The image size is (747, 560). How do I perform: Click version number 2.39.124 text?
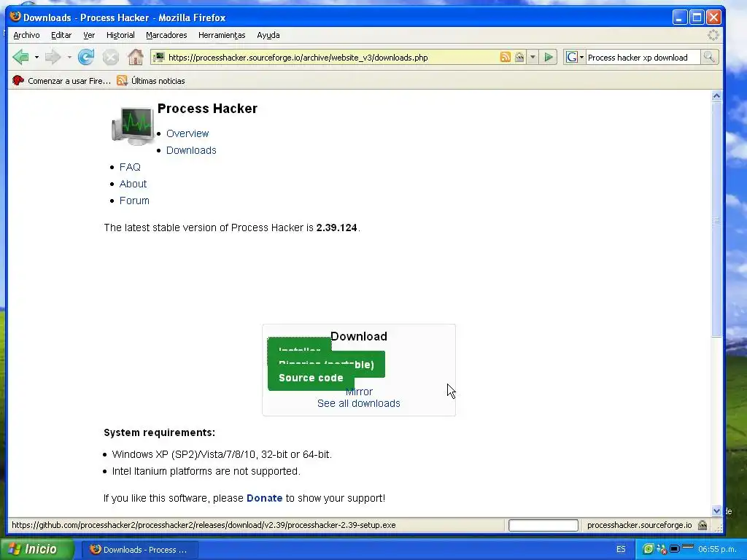click(336, 227)
